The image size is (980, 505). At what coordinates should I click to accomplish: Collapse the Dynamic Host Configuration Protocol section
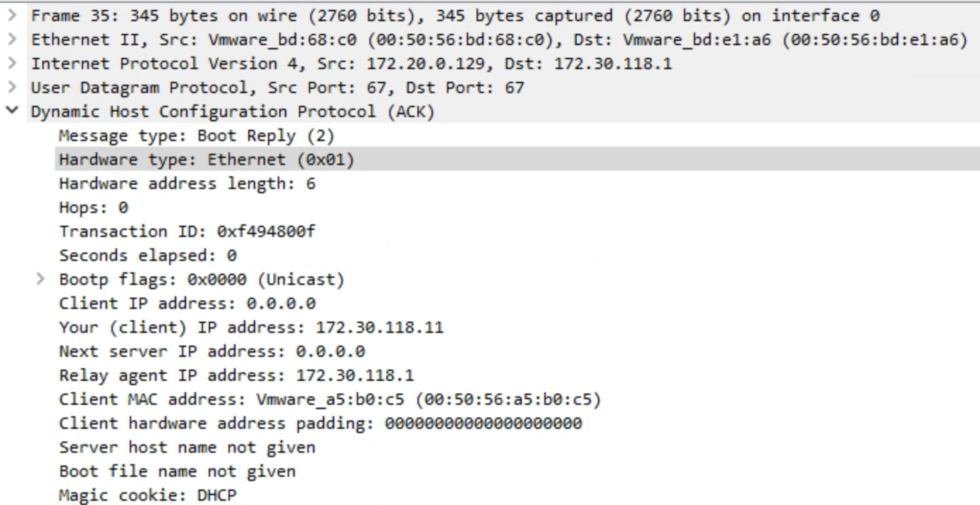pos(12,111)
